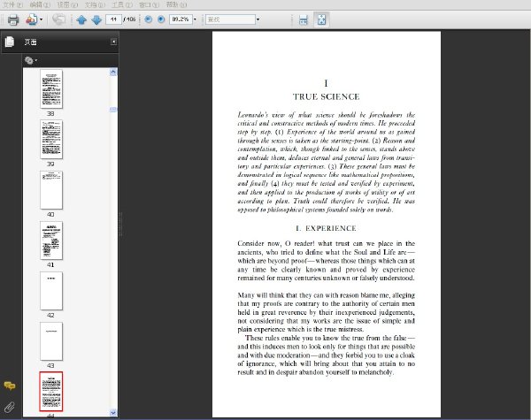Click the 'I. EXPERIENCE' subheading
Image resolution: width=531 pixels, height=420 pixels.
click(326, 228)
